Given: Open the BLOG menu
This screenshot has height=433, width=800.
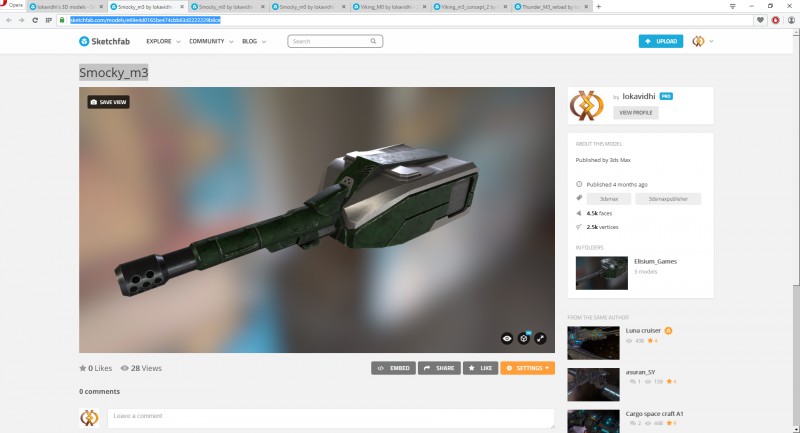Looking at the screenshot, I should 249,41.
